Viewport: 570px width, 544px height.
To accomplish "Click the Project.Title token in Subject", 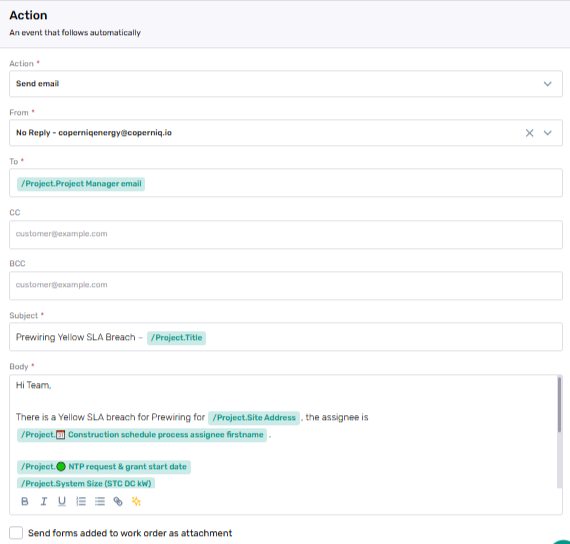I will 176,338.
